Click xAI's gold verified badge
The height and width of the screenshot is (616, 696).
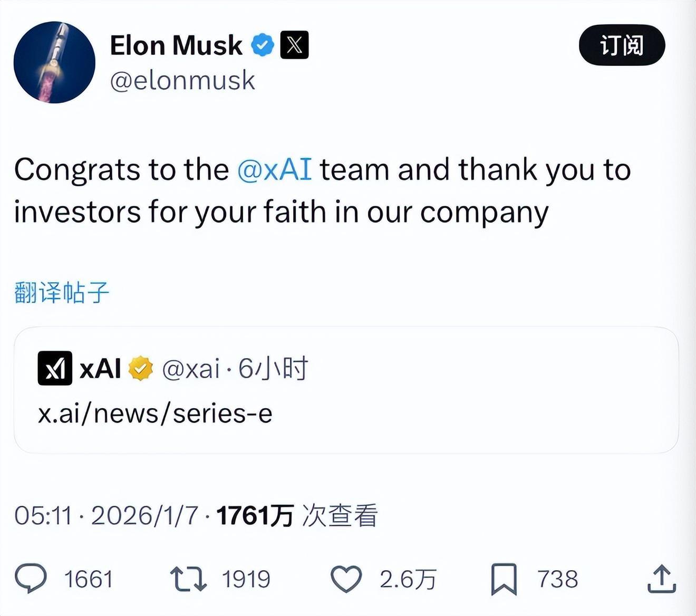click(140, 369)
